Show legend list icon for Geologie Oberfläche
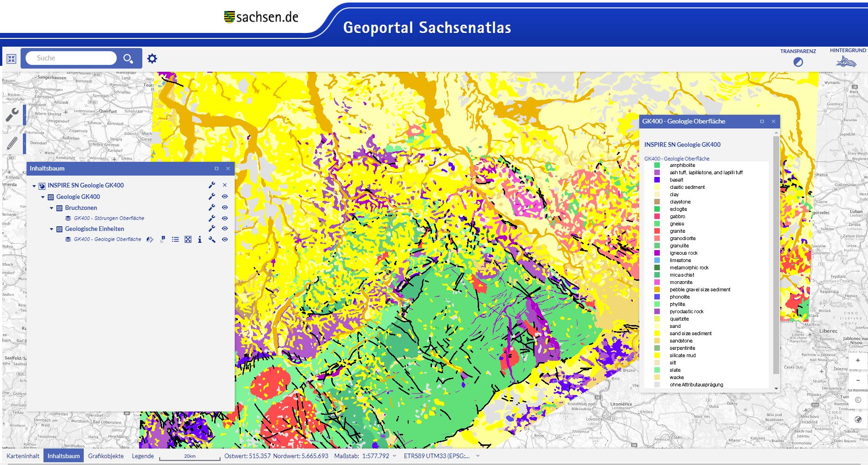Image resolution: width=868 pixels, height=465 pixels. pyautogui.click(x=175, y=240)
